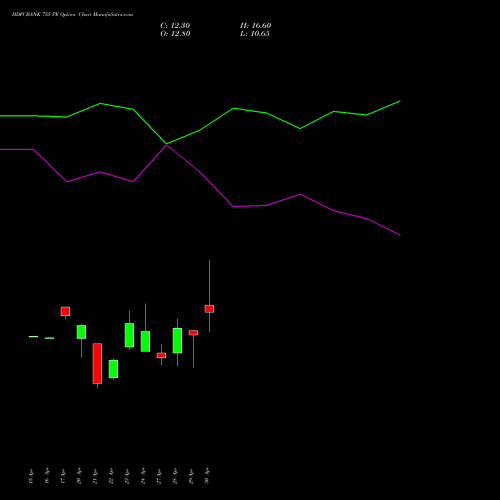Select the 28 Apr date label
500x500 pixels.
[x=175, y=476]
